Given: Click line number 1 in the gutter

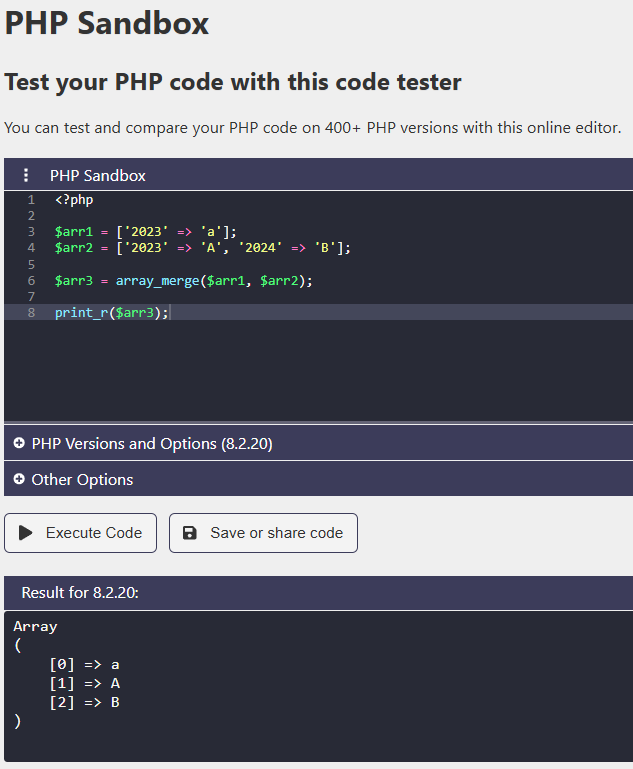Looking at the screenshot, I should tap(31, 200).
